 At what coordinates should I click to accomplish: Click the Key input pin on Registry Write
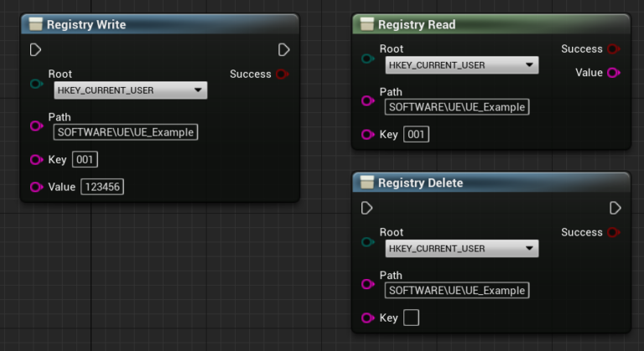point(37,160)
